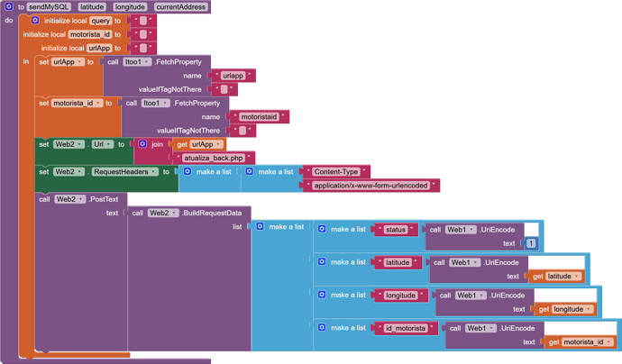Screen dimensions: 622x364
Task: Open the RequestHeaders property dropdown
Action: click(x=153, y=172)
